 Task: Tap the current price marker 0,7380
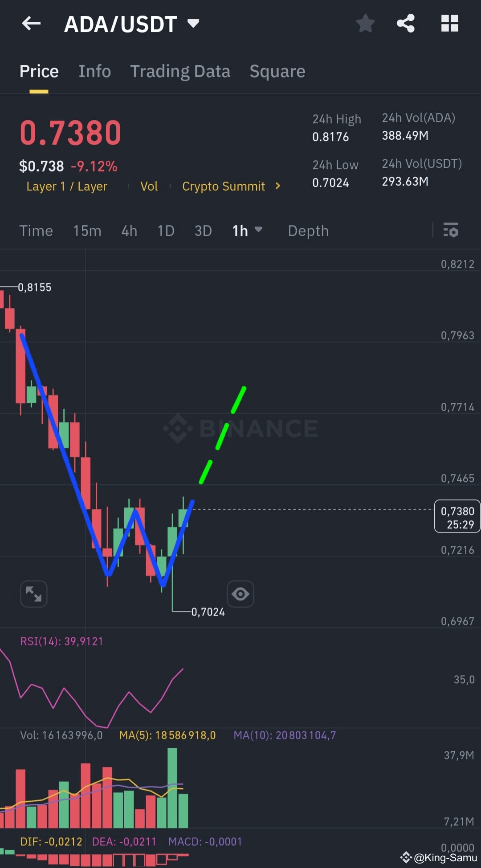[x=457, y=516]
